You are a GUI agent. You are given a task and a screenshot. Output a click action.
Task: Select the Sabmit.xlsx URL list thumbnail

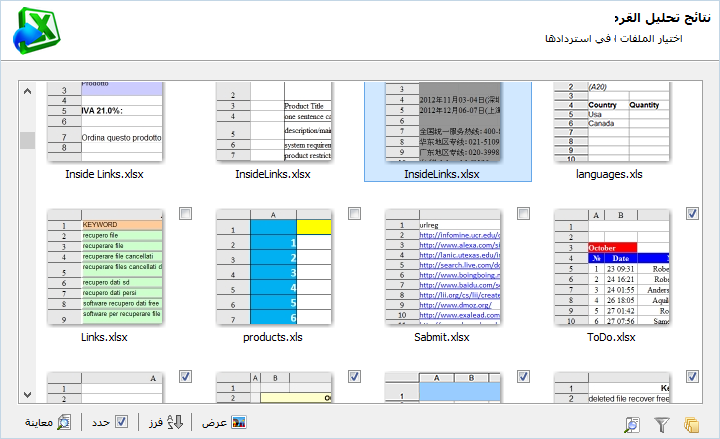coord(443,267)
